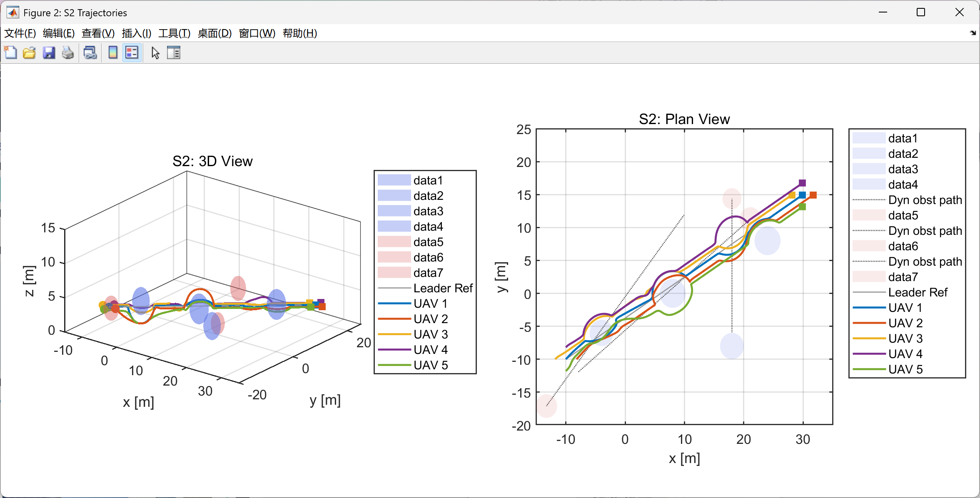The height and width of the screenshot is (498, 980).
Task: Enable Edit Plot arrow mode
Action: point(155,53)
